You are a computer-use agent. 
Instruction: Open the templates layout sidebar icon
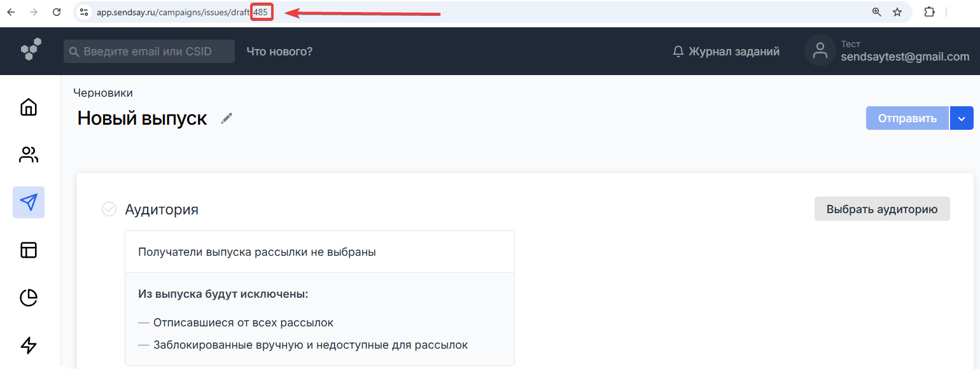29,250
